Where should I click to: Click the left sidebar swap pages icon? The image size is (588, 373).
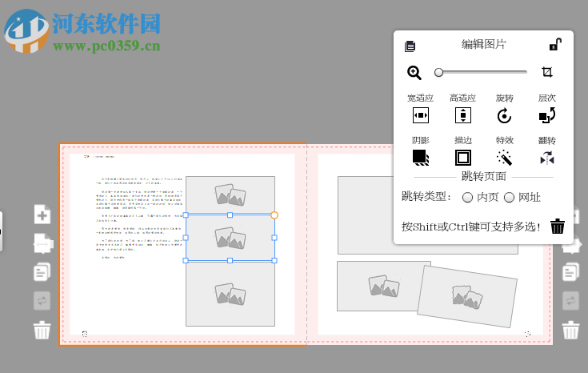[x=42, y=301]
